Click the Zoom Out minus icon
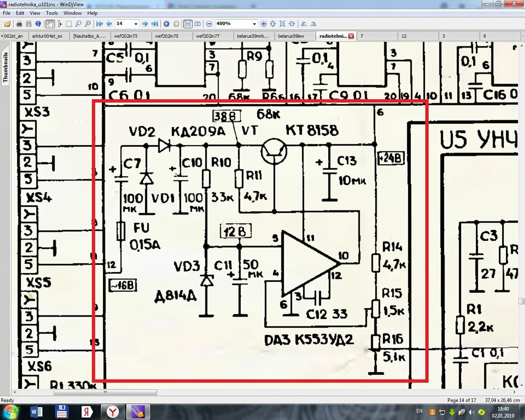 point(209,24)
